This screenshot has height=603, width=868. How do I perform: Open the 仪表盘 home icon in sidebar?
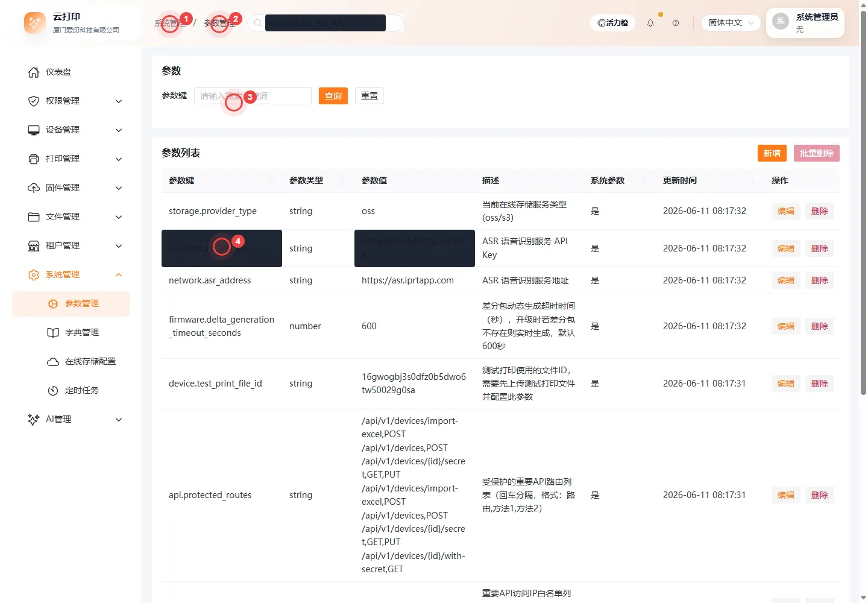(x=34, y=72)
